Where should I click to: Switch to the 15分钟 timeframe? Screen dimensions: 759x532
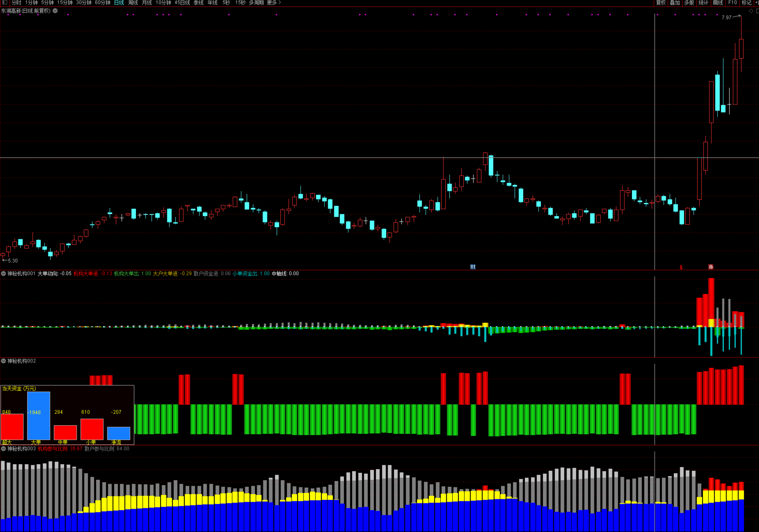(65, 3)
